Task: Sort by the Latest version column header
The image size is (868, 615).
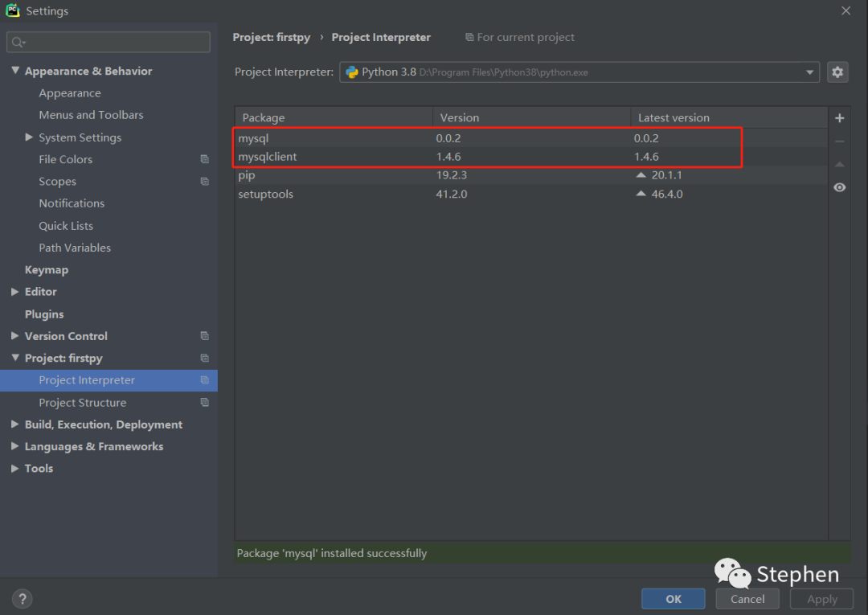Action: click(729, 117)
